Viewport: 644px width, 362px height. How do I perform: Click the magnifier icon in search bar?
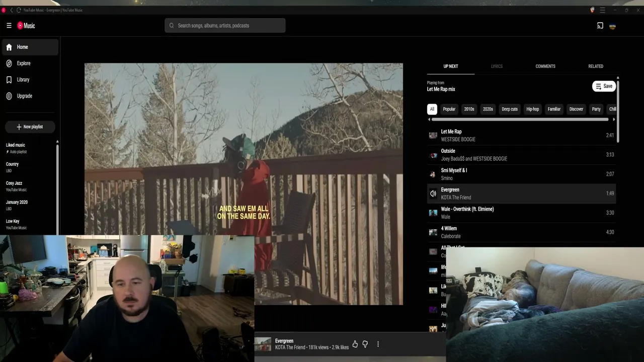point(172,26)
